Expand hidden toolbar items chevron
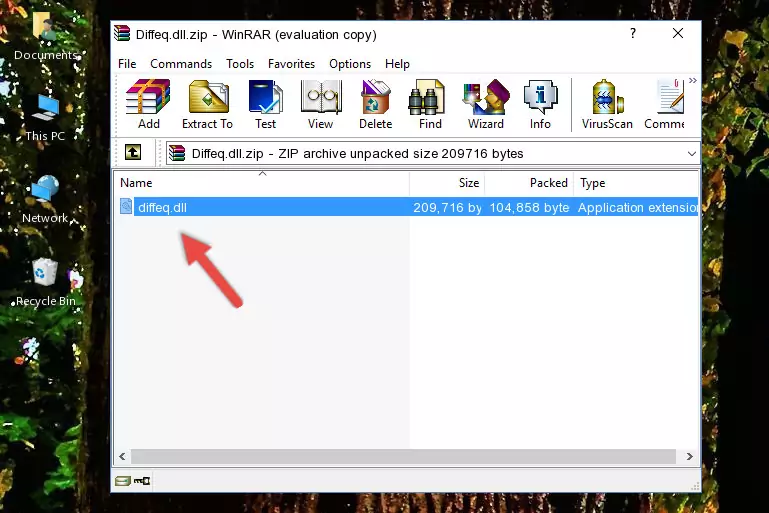Image resolution: width=769 pixels, height=513 pixels. tap(692, 81)
